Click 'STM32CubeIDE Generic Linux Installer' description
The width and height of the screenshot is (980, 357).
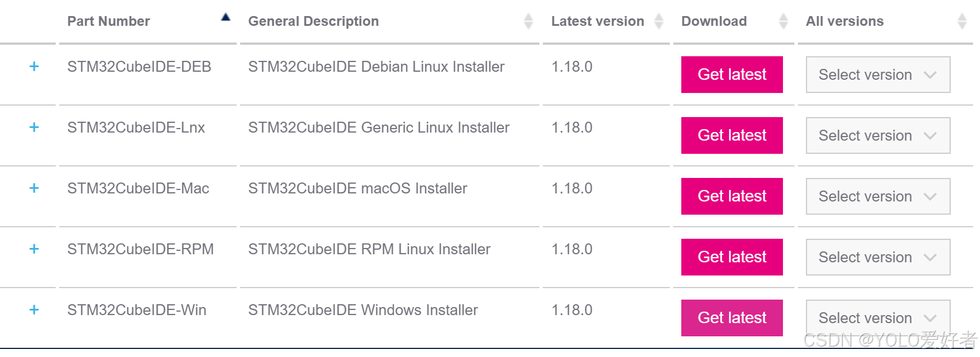pyautogui.click(x=379, y=127)
